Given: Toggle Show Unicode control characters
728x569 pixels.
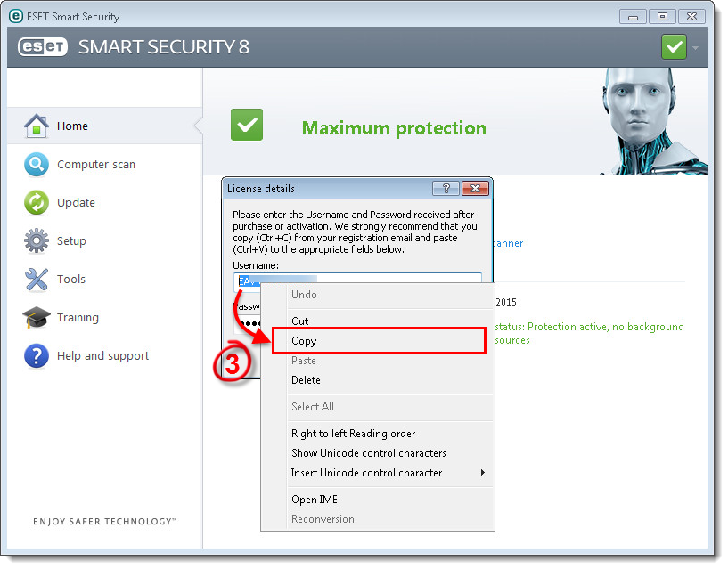Looking at the screenshot, I should coord(368,453).
